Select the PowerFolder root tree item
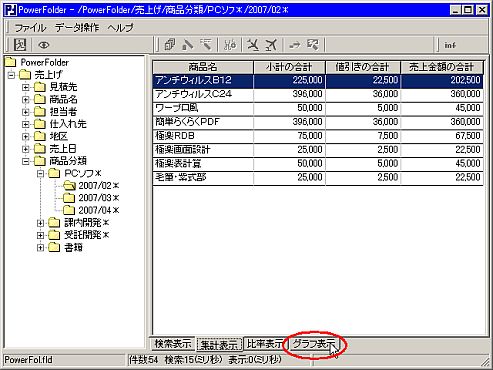The width and height of the screenshot is (493, 370). pos(44,62)
